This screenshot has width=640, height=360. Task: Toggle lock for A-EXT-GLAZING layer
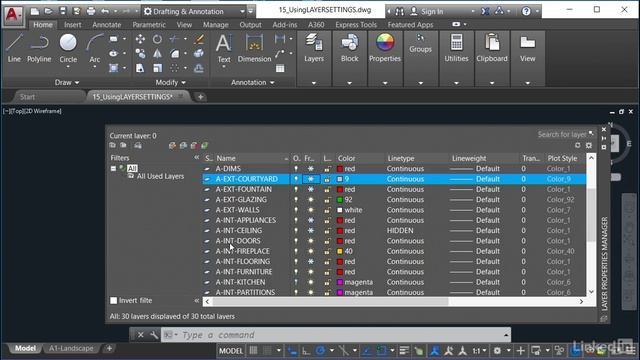pyautogui.click(x=327, y=200)
